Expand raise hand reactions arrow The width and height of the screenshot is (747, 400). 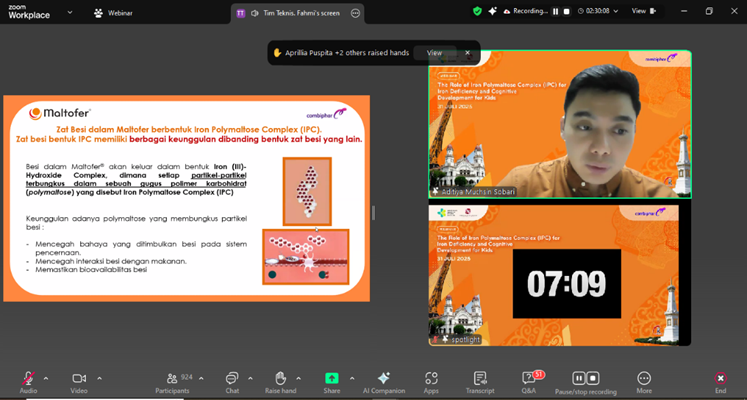point(299,379)
